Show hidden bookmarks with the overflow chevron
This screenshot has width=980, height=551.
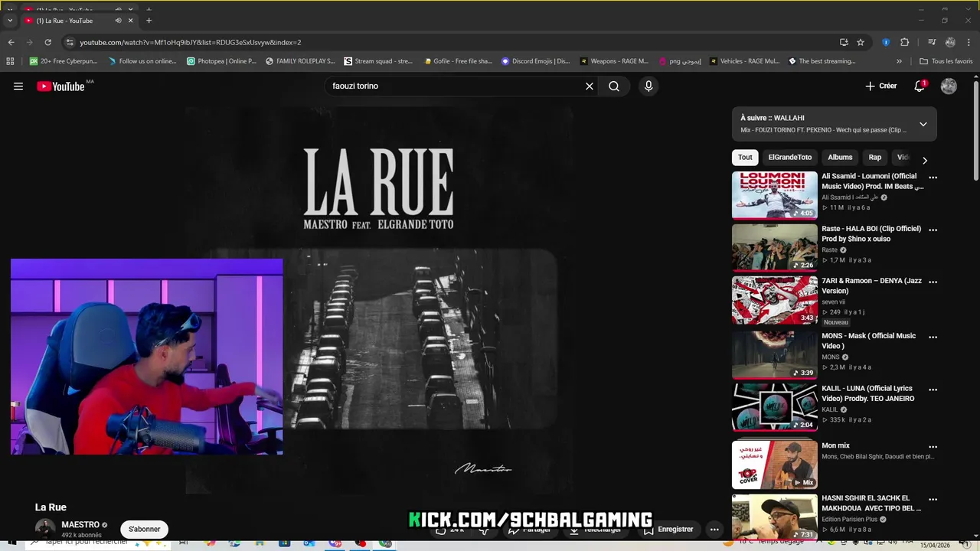(x=899, y=61)
